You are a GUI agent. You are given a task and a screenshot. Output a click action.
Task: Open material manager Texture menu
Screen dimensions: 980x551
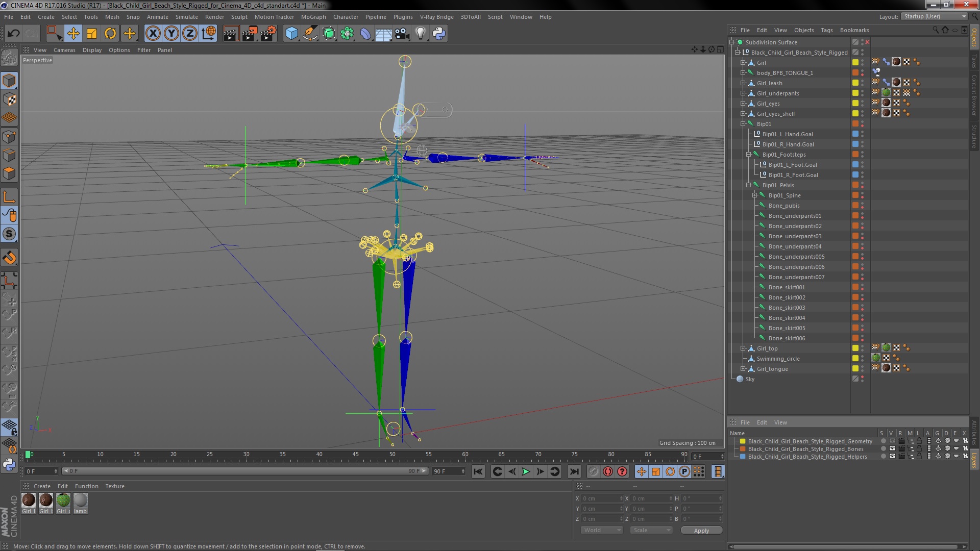point(115,486)
